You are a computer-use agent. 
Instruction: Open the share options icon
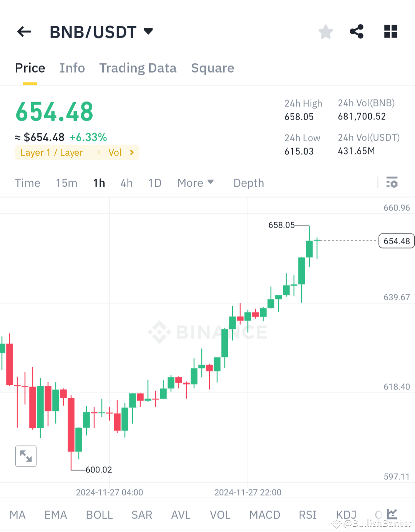tap(356, 31)
